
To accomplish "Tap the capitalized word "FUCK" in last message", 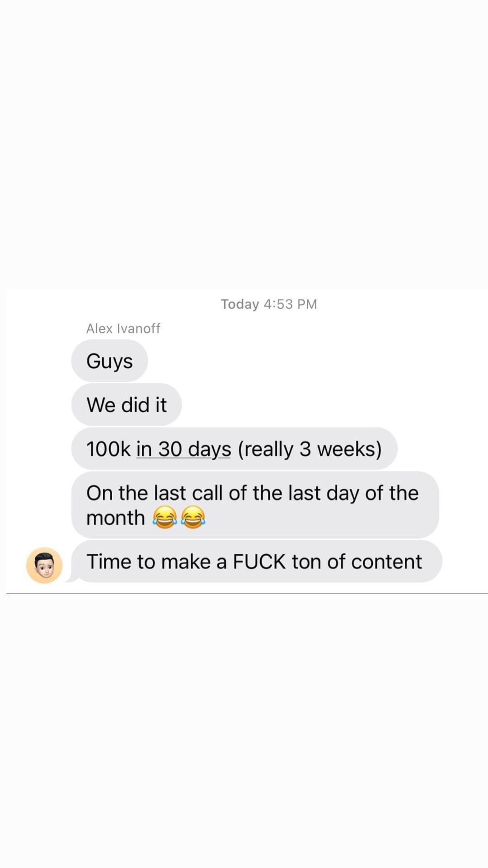I will [x=259, y=561].
